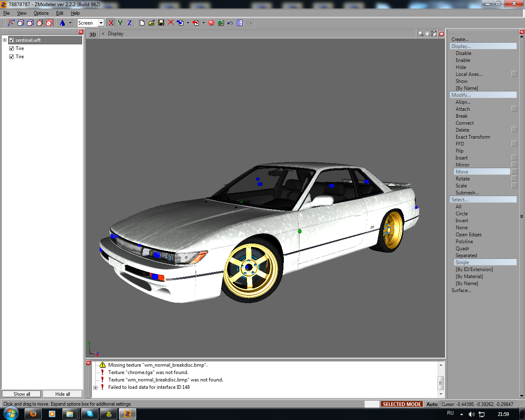The height and width of the screenshot is (420, 525).
Task: Click the Show all button
Action: 22,394
